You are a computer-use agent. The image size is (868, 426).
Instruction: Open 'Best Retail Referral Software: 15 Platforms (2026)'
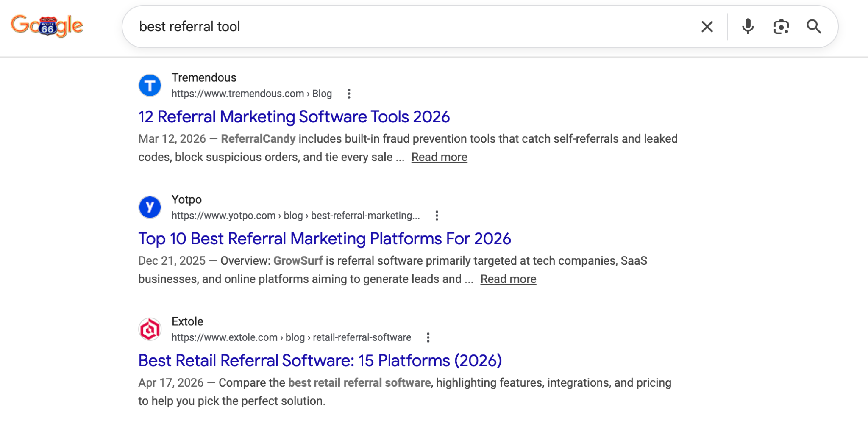(x=320, y=361)
